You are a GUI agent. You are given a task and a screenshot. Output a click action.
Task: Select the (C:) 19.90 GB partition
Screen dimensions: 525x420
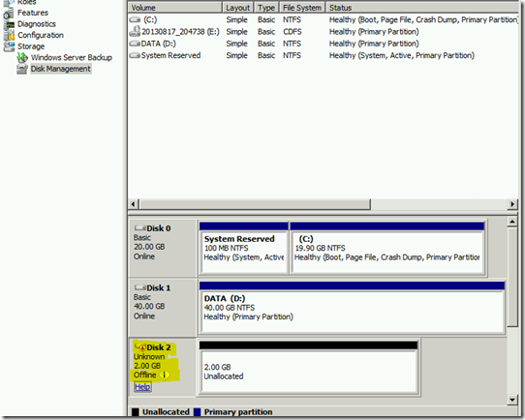[x=387, y=248]
